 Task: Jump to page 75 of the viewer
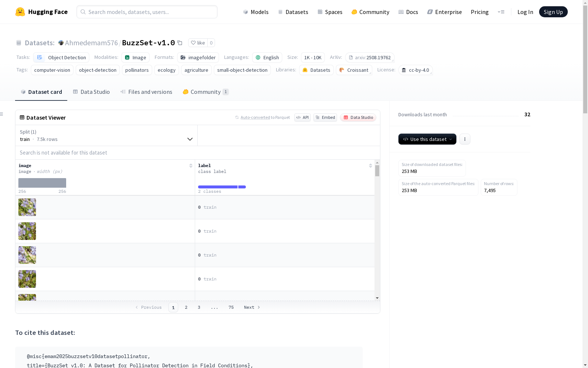pos(231,307)
